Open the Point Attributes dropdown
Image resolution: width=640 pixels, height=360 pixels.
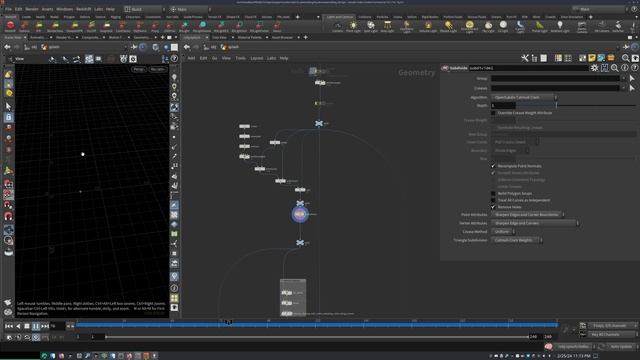[x=528, y=215]
